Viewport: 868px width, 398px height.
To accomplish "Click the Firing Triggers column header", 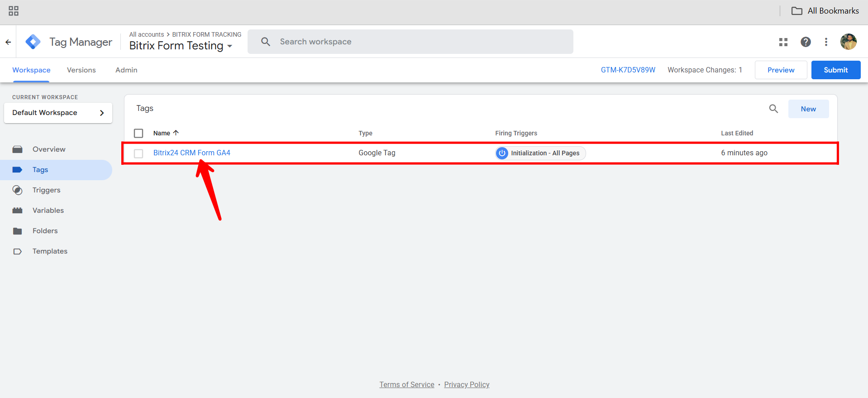I will (x=516, y=133).
